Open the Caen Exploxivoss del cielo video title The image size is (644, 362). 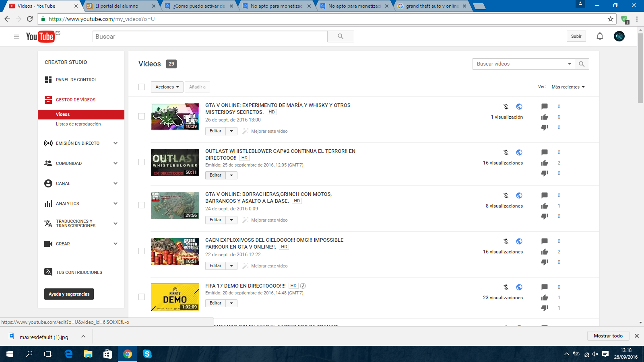point(275,243)
